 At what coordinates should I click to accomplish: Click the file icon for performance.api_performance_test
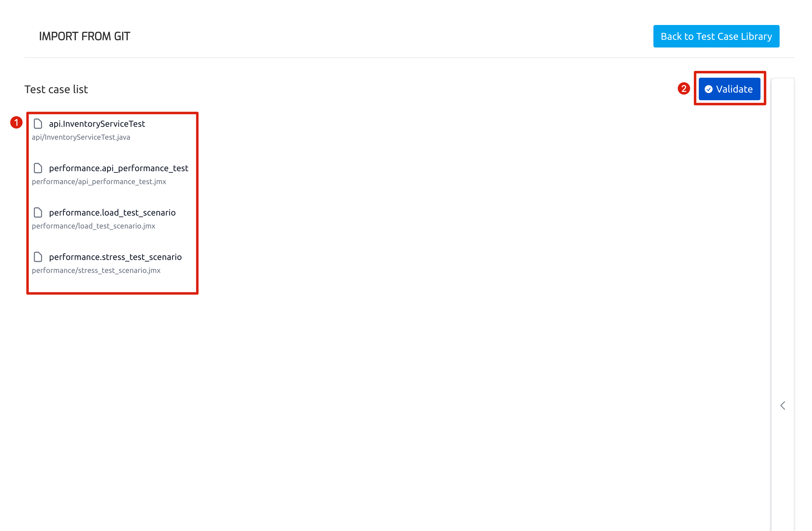(38, 168)
